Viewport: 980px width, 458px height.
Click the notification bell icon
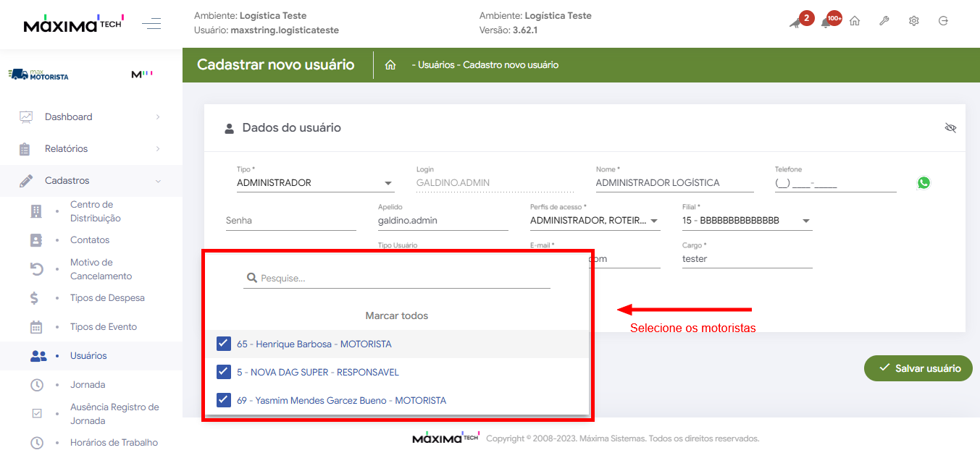(x=826, y=22)
